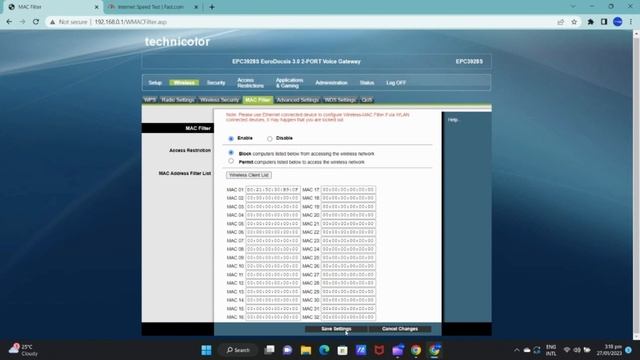Screen dimensions: 640x360
Task: Open the tab search chevron in title bar
Action: 573,7
